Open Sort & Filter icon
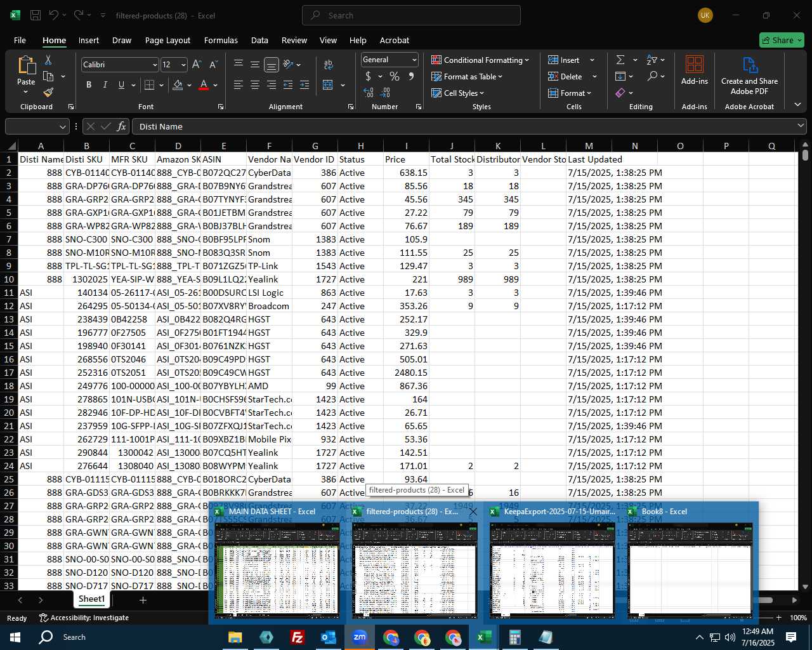The image size is (812, 650). (652, 60)
